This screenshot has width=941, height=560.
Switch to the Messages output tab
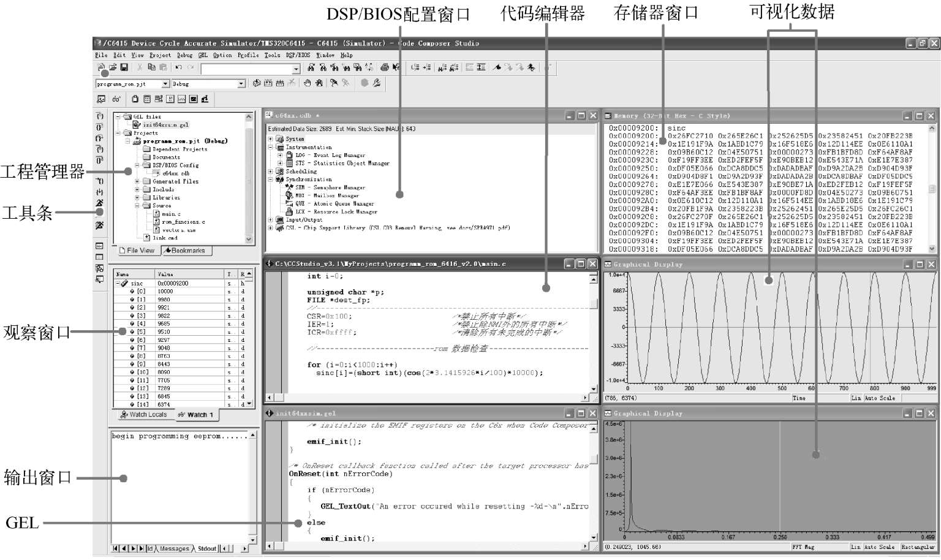tap(174, 549)
